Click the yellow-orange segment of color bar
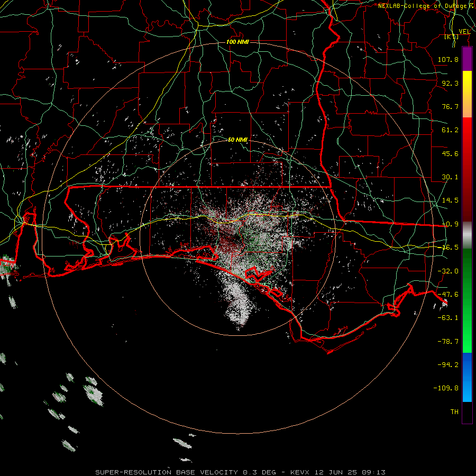 pos(467,94)
